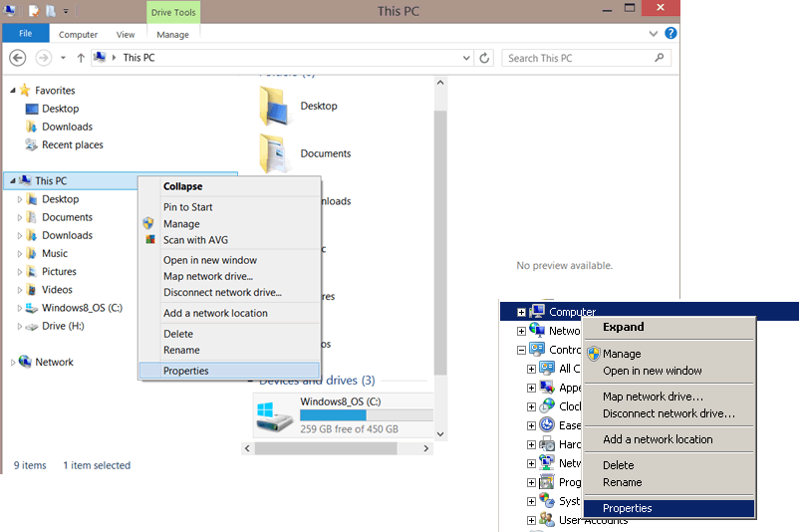
Task: Click the Back navigation arrow
Action: pos(17,58)
